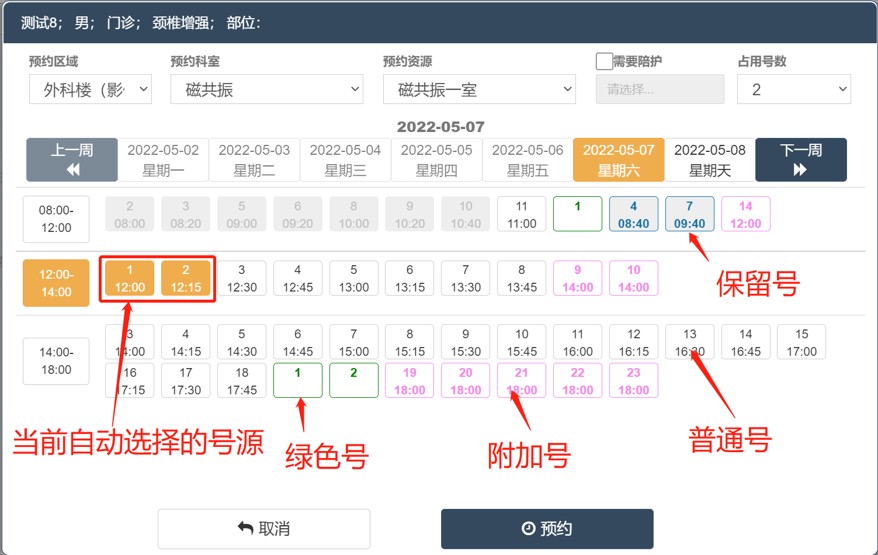Pick pink extra slot 14 at 12:00
Viewport: 878px width, 555px height.
pos(745,214)
